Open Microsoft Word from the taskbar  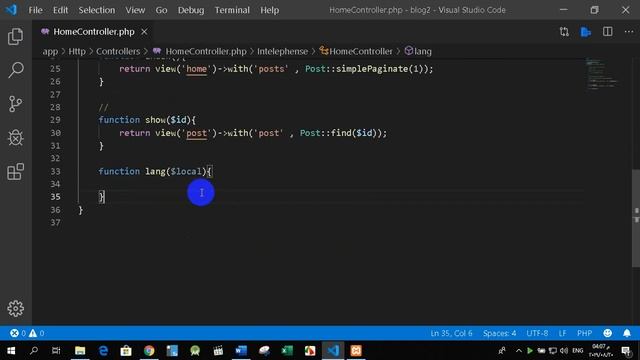tap(241, 351)
